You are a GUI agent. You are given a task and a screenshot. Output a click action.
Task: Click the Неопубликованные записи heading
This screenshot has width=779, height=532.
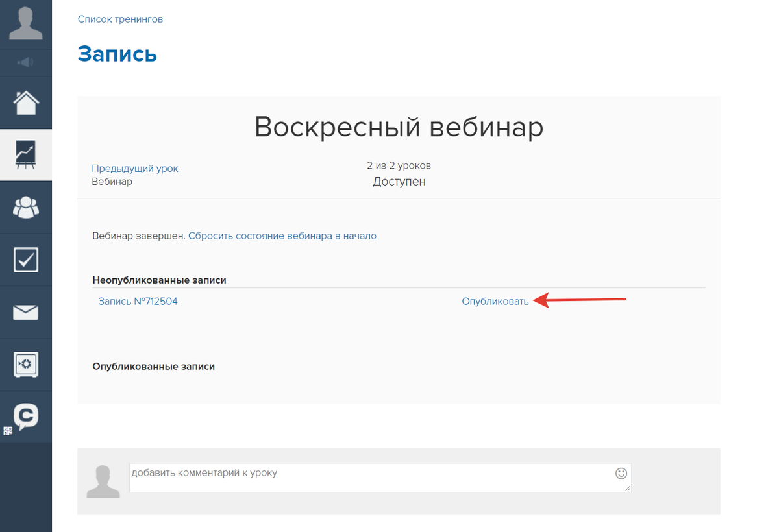point(160,280)
